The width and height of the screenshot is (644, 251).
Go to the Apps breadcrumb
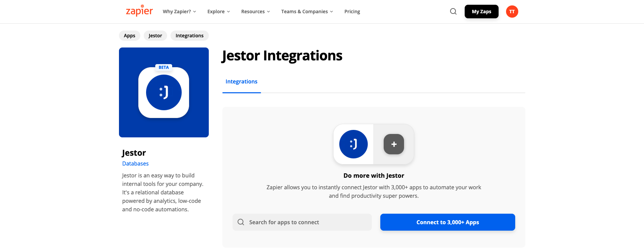pos(129,36)
